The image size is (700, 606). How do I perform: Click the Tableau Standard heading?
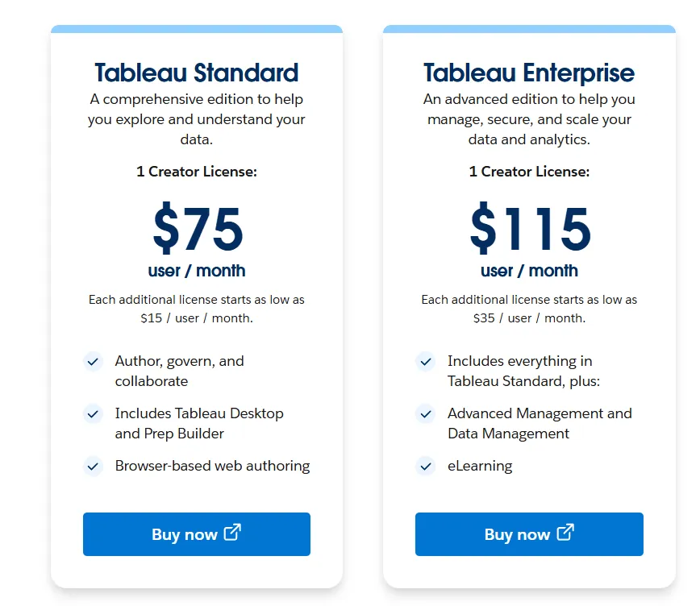196,73
